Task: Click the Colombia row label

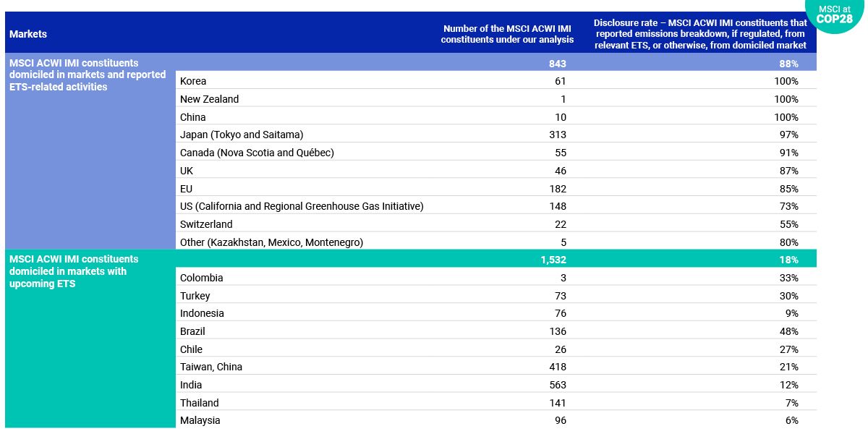Action: click(x=201, y=278)
